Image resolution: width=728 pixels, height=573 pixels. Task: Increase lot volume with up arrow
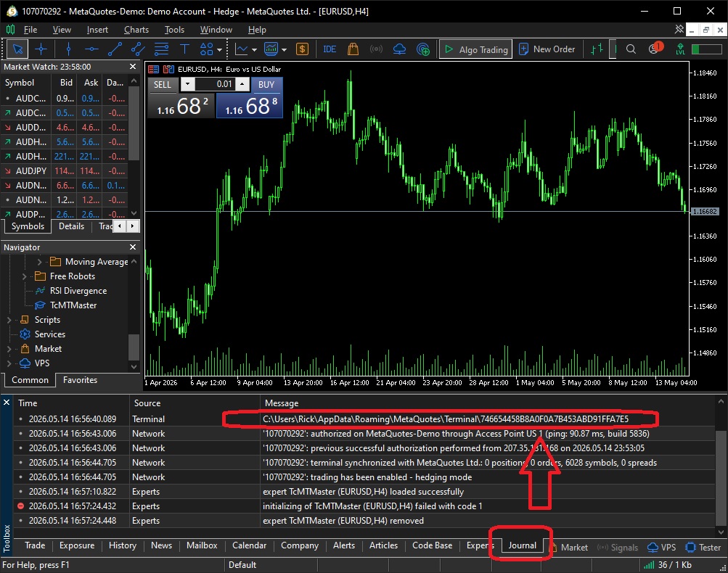(x=242, y=84)
